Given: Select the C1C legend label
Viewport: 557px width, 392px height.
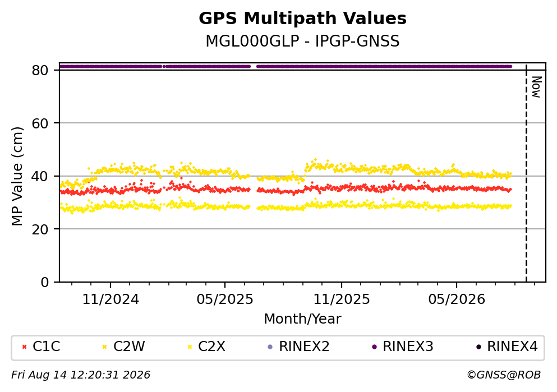Looking at the screenshot, I should (x=46, y=347).
